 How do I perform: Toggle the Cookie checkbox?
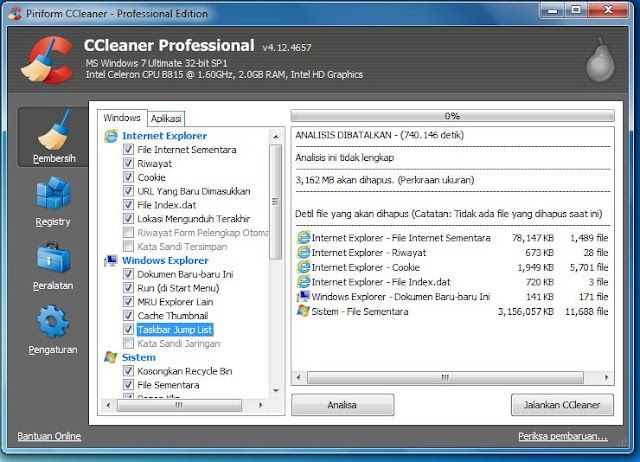click(128, 177)
